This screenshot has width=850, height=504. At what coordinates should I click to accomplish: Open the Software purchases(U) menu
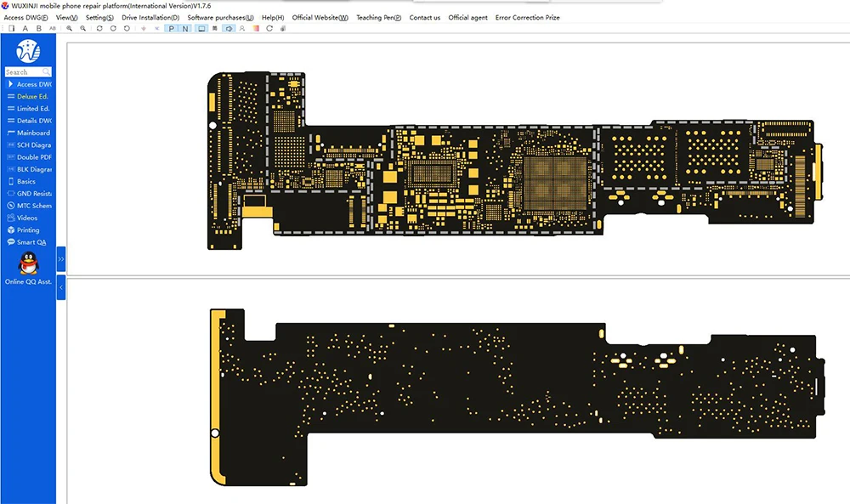click(221, 17)
